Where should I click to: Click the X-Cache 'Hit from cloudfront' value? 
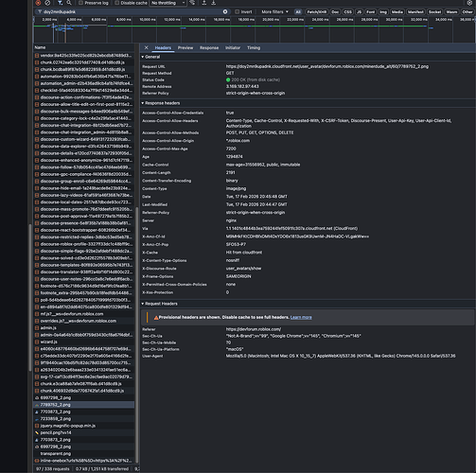point(244,253)
